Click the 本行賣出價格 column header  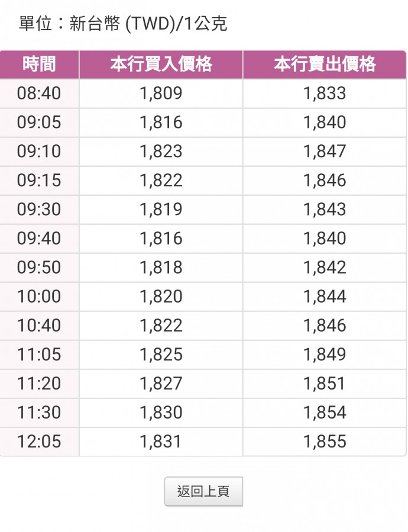coord(325,64)
